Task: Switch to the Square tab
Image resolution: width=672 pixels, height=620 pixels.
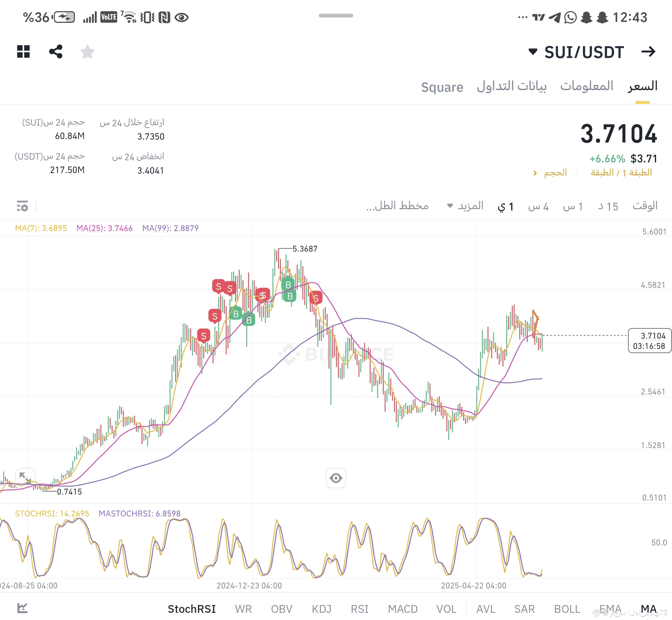Action: tap(442, 87)
